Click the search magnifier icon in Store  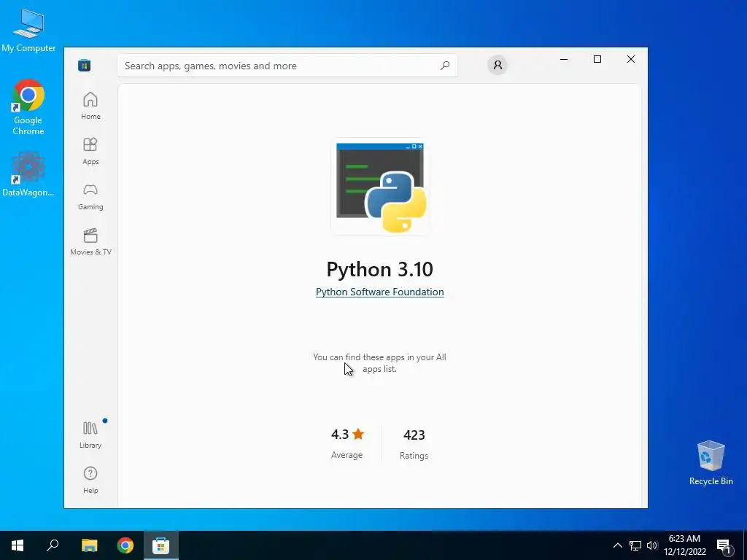(x=445, y=65)
